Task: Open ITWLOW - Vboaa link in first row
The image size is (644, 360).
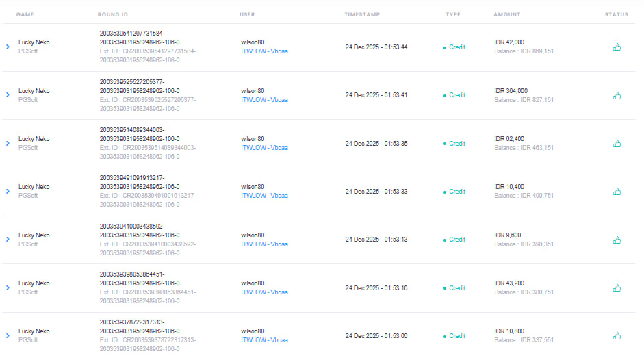Action: point(264,51)
